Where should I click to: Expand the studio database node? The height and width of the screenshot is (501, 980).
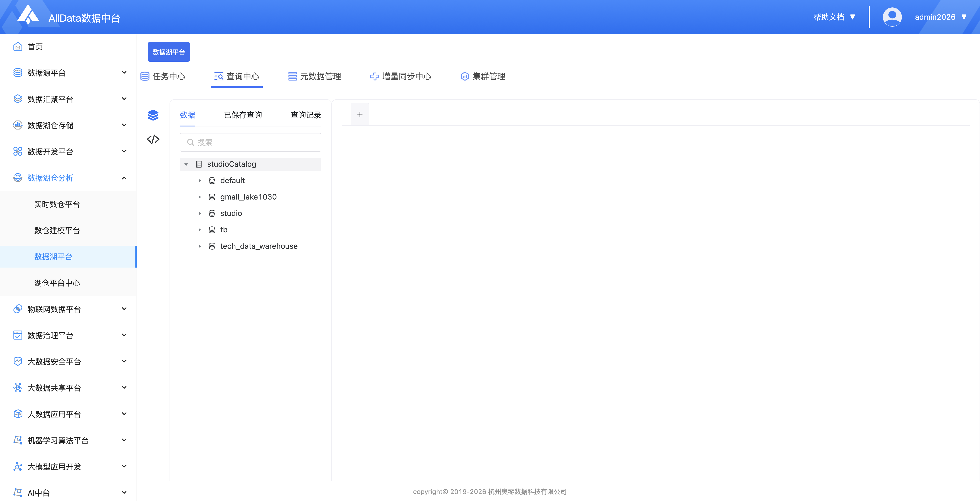pos(199,213)
